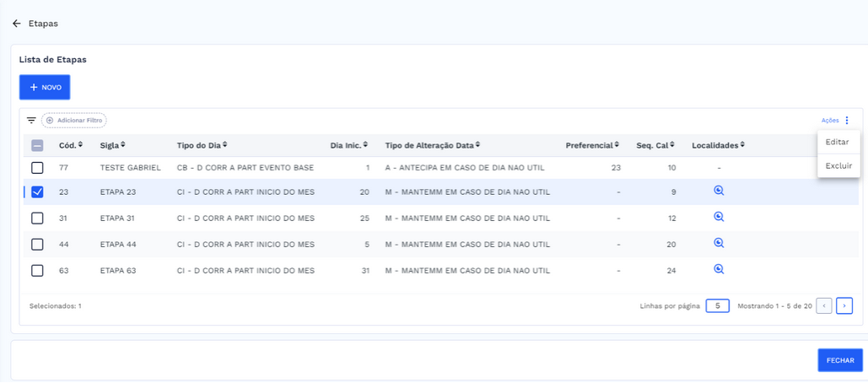
Task: Uncheck the ETAPA 23 row checkbox
Action: (37, 192)
